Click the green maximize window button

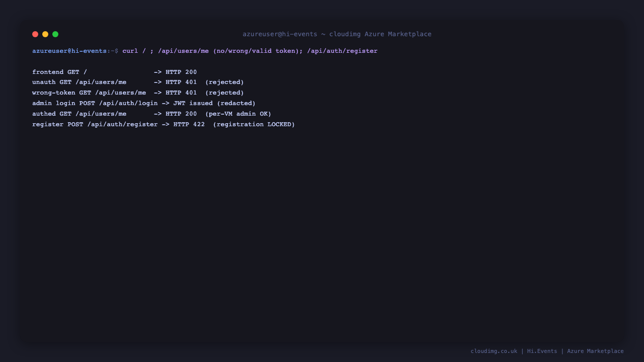pyautogui.click(x=55, y=34)
